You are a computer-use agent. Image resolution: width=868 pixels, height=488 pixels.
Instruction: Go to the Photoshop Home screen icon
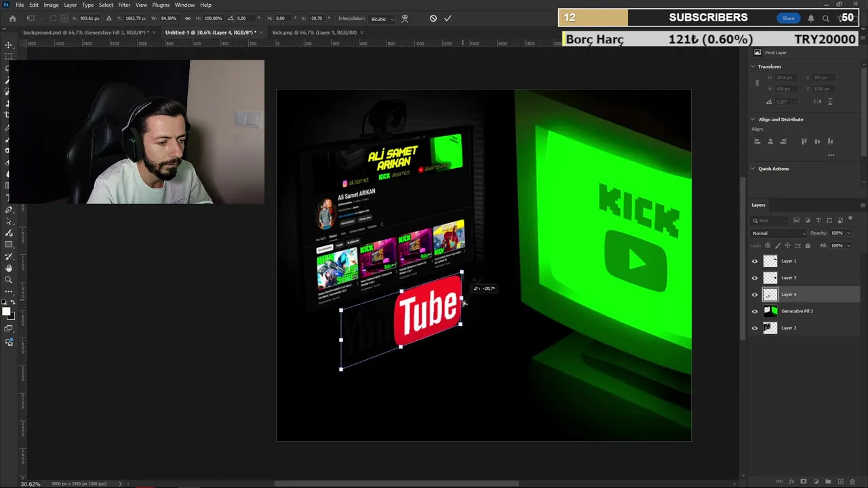[12, 18]
